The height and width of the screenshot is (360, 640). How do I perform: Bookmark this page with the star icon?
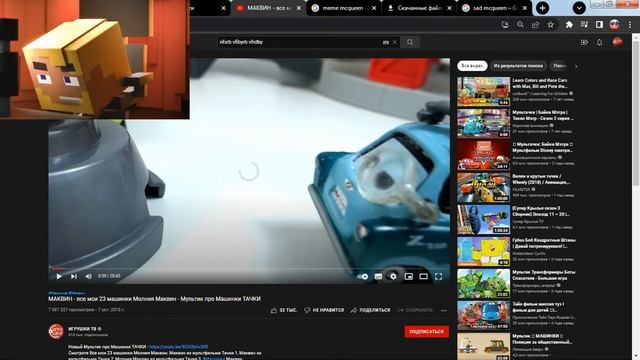[x=550, y=24]
